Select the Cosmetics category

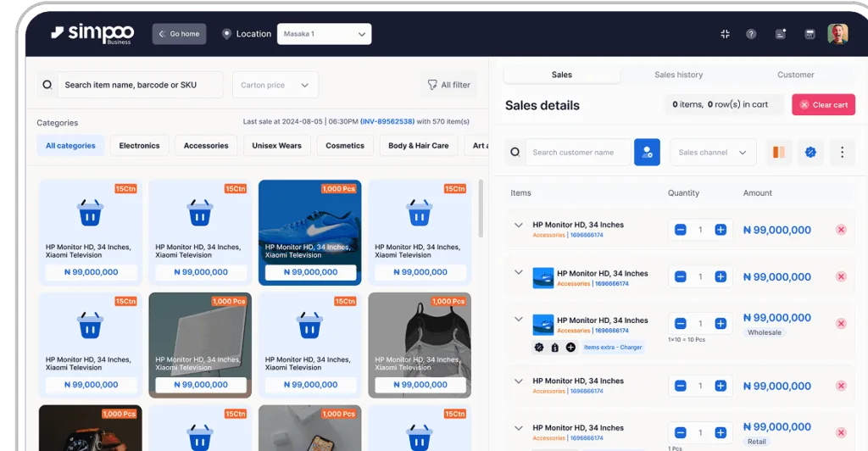tap(345, 146)
